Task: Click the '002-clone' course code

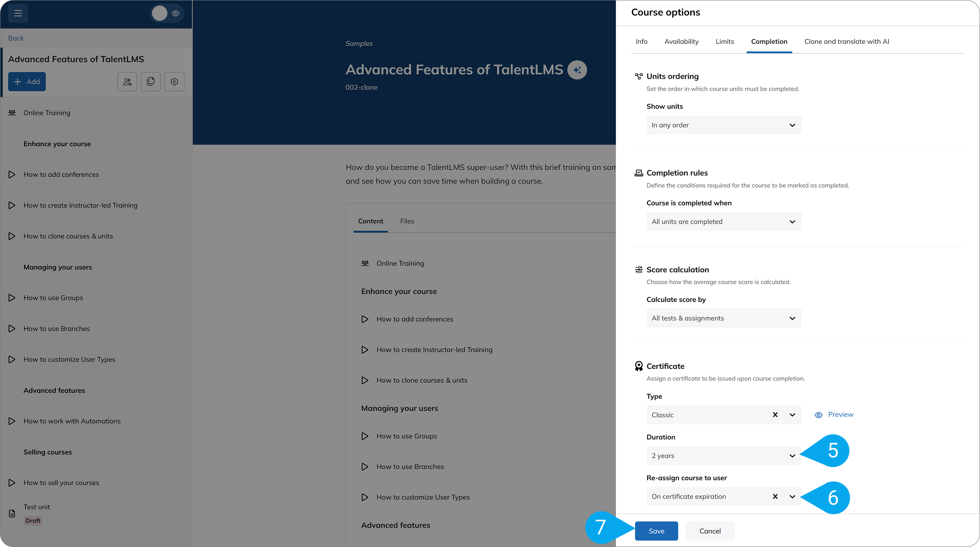Action: (x=361, y=87)
